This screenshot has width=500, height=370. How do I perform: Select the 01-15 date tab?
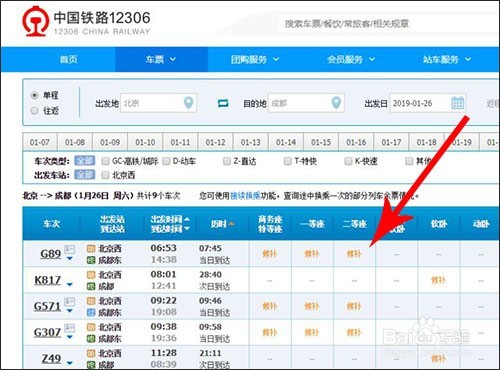pyautogui.click(x=321, y=142)
